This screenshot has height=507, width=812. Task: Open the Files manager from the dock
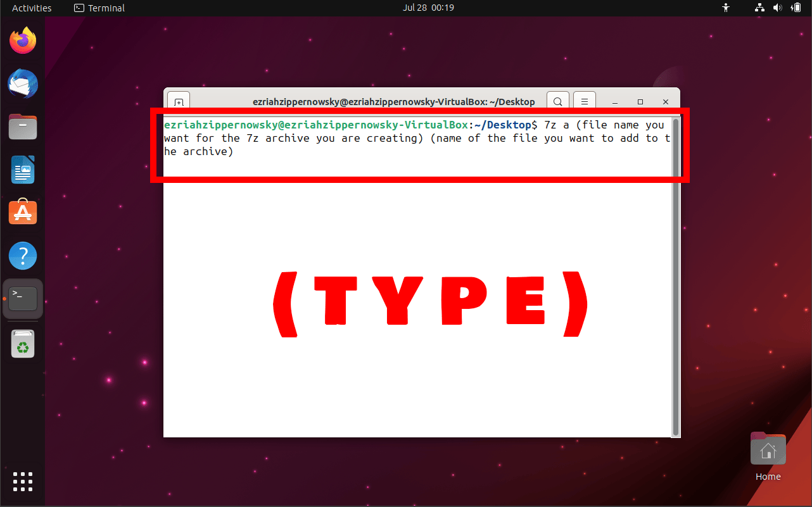point(22,127)
